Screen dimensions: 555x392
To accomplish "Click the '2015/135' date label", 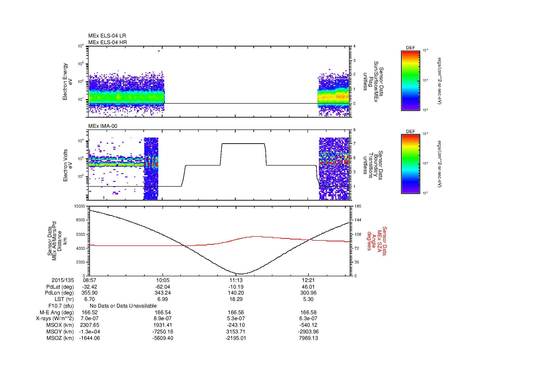I will tap(63, 280).
